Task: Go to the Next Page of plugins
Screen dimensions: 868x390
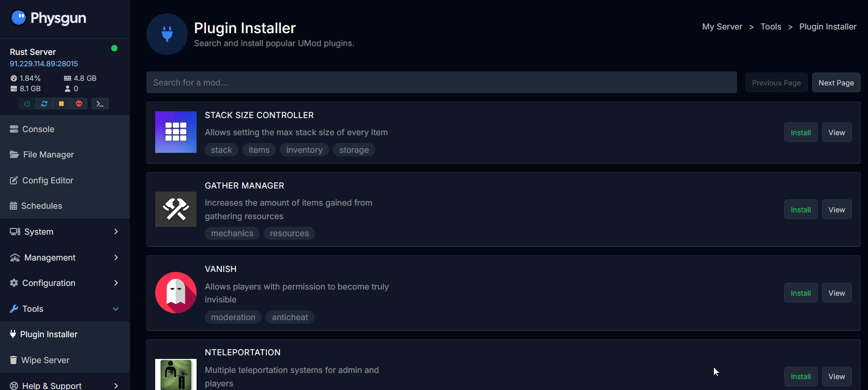Action: tap(836, 83)
